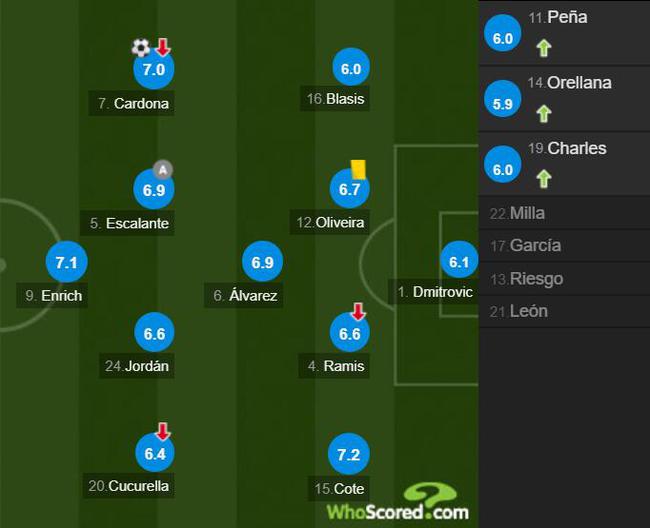
Task: Click the red substitution arrow on Cucurella
Action: click(163, 431)
